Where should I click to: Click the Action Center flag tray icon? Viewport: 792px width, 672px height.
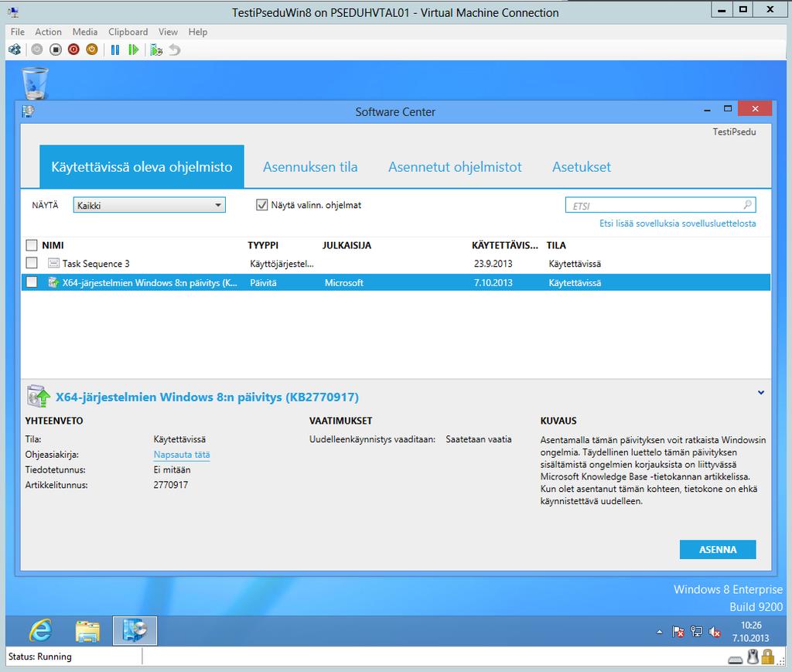(678, 632)
